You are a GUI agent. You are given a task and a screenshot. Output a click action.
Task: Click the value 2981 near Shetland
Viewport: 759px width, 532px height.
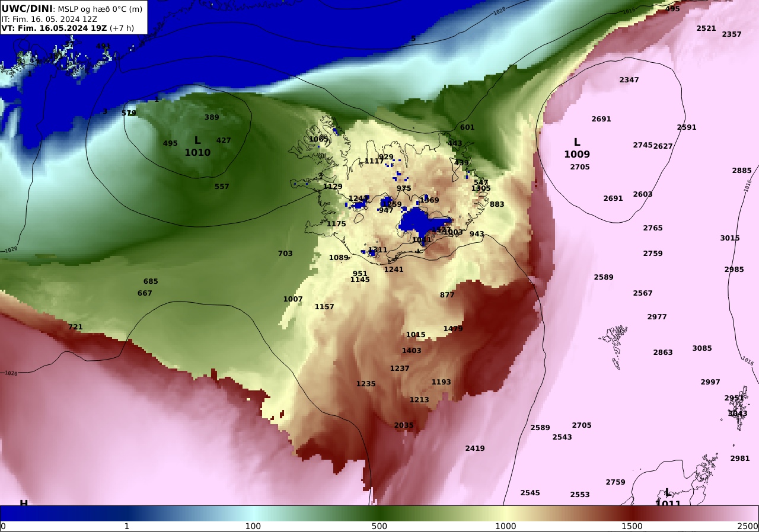coord(740,459)
